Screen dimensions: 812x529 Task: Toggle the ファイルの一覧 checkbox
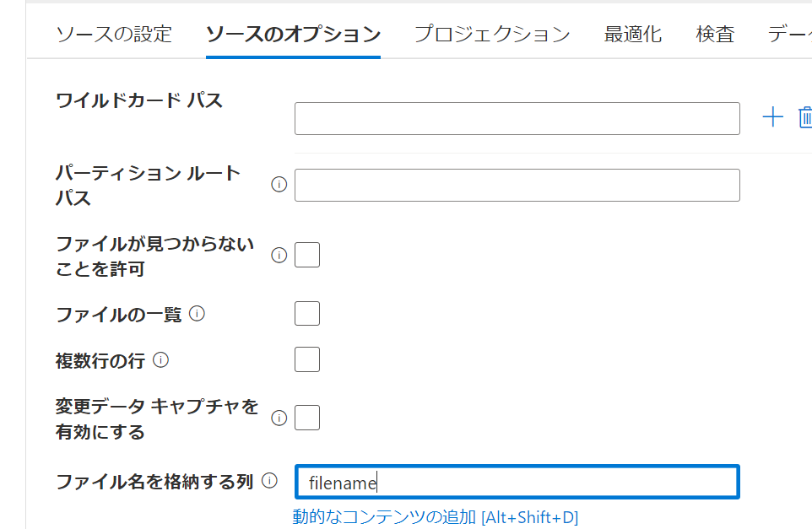click(307, 313)
